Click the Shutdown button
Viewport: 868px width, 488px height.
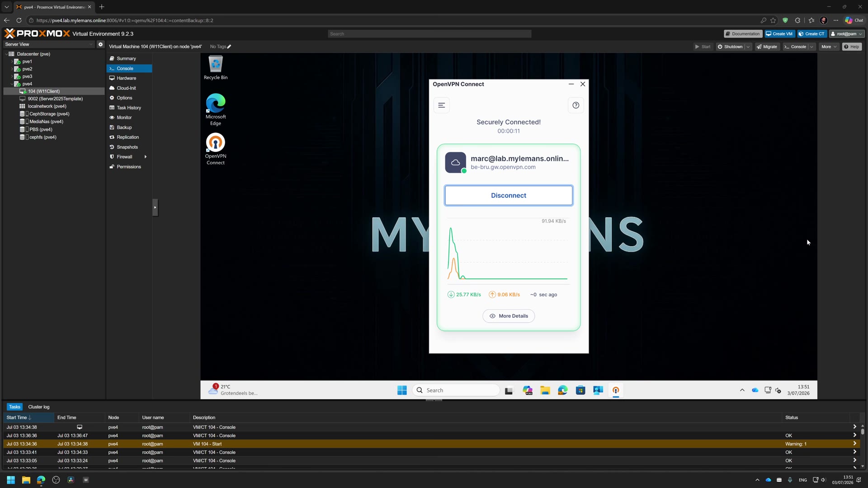(x=730, y=47)
